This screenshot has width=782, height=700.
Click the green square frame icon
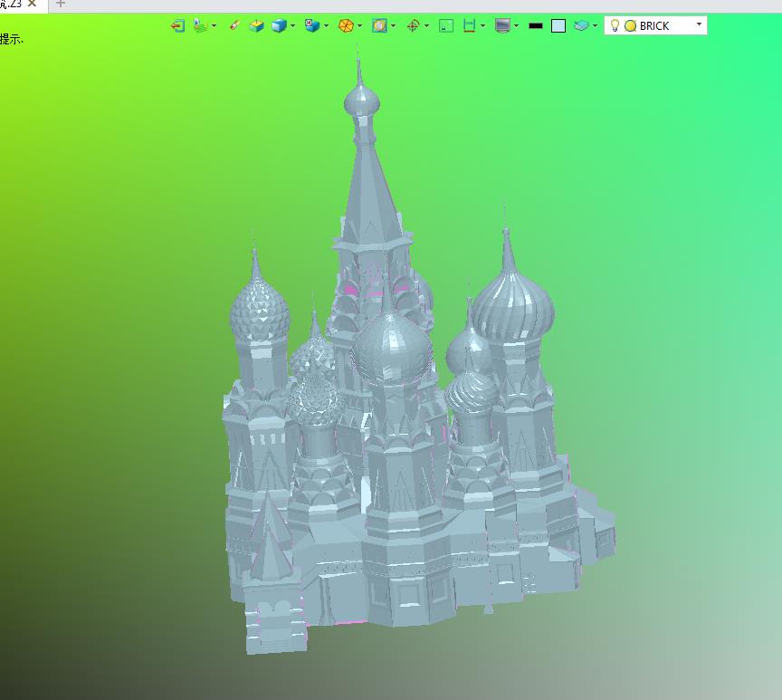(x=446, y=26)
